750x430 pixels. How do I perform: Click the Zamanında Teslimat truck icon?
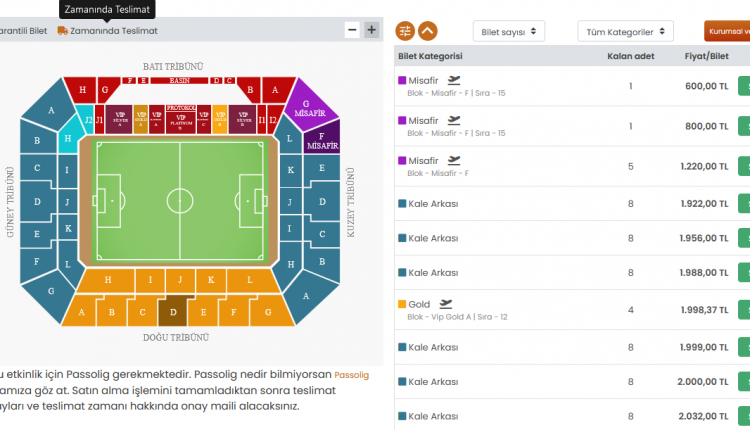(62, 31)
